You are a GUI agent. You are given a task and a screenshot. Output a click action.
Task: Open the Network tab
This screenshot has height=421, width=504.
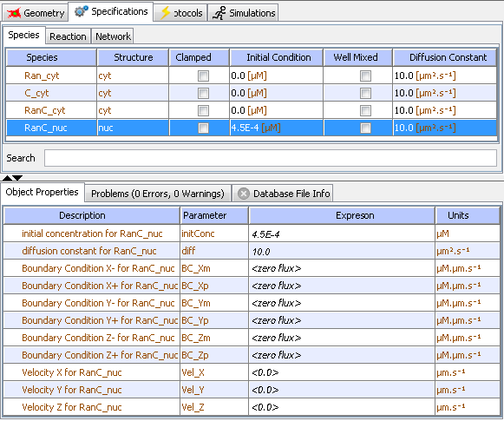113,36
